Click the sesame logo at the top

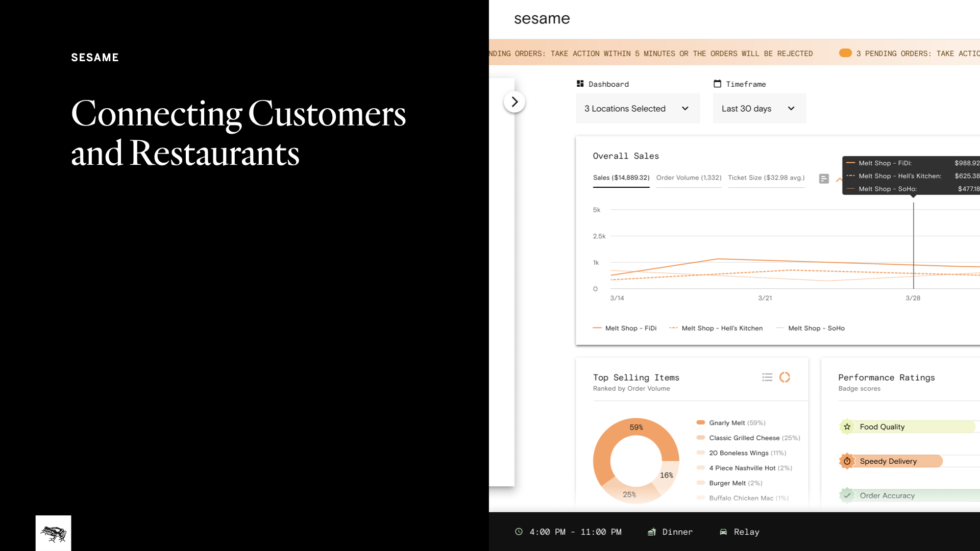pyautogui.click(x=542, y=19)
